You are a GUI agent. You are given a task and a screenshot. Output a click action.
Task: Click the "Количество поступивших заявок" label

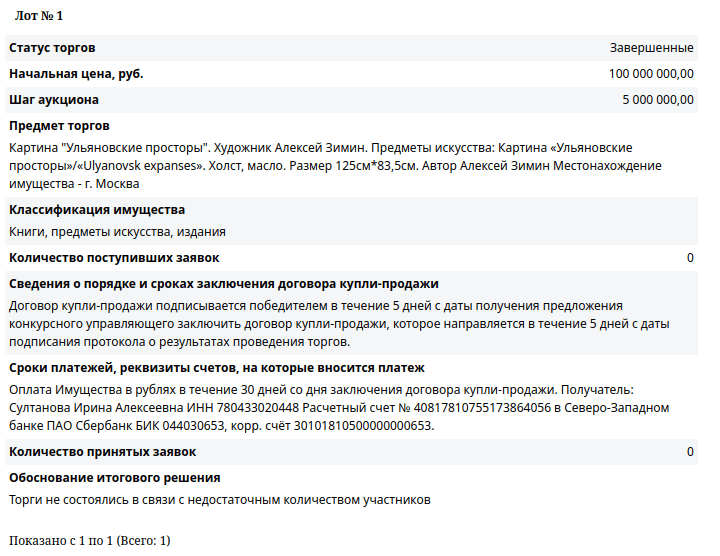click(x=114, y=258)
